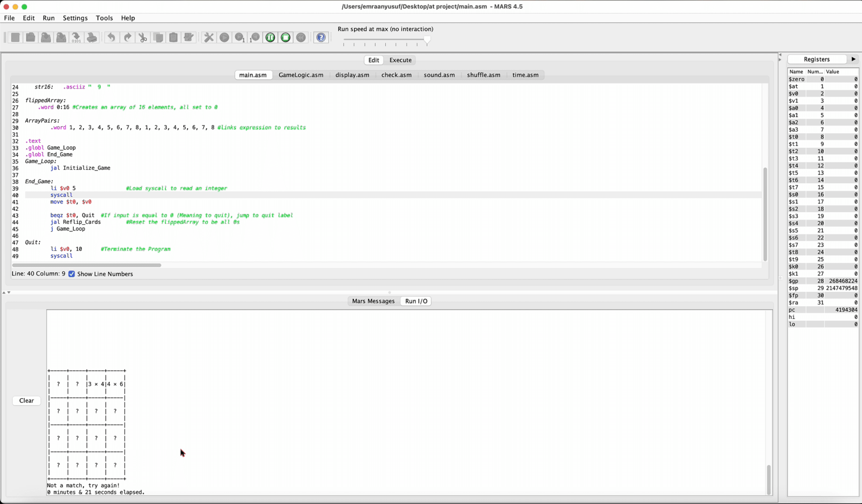Open the Edit menu
The width and height of the screenshot is (862, 504).
pyautogui.click(x=29, y=18)
